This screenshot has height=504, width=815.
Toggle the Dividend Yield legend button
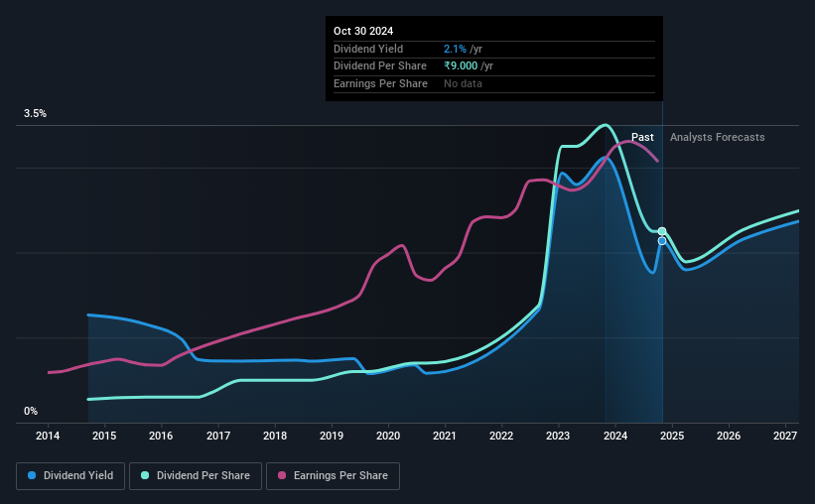tap(70, 476)
